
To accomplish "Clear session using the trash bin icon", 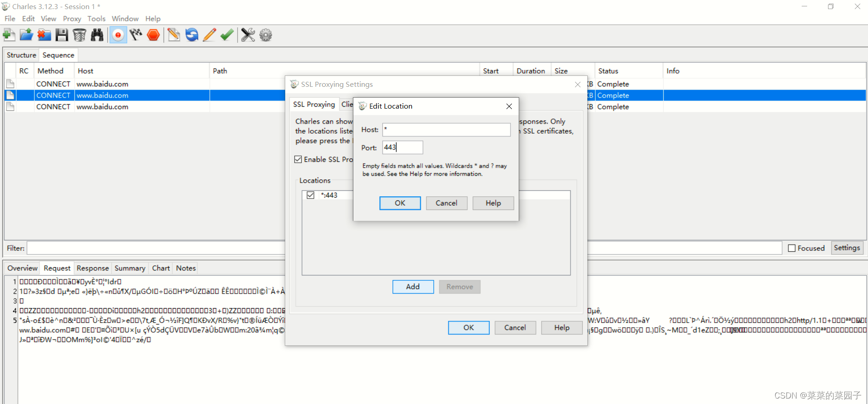I will [79, 35].
